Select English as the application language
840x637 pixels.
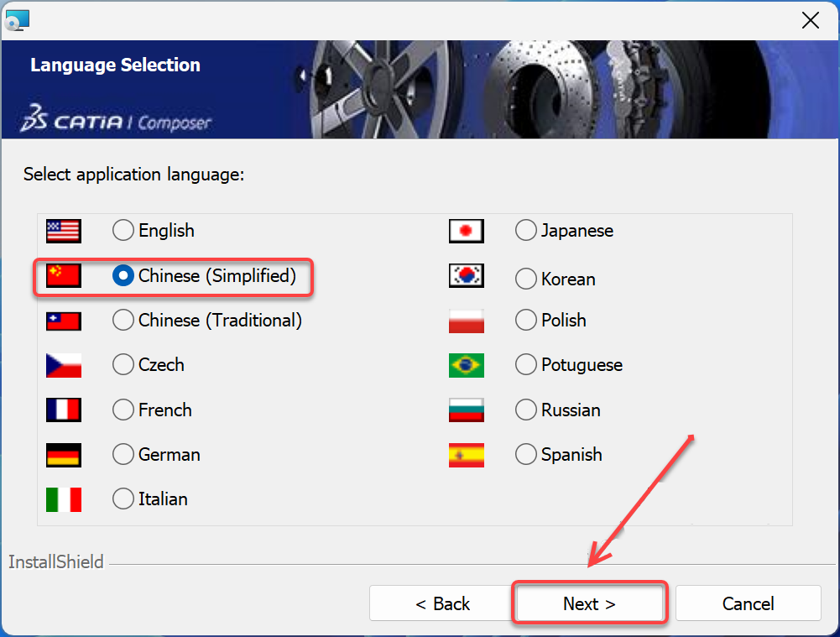pyautogui.click(x=123, y=231)
